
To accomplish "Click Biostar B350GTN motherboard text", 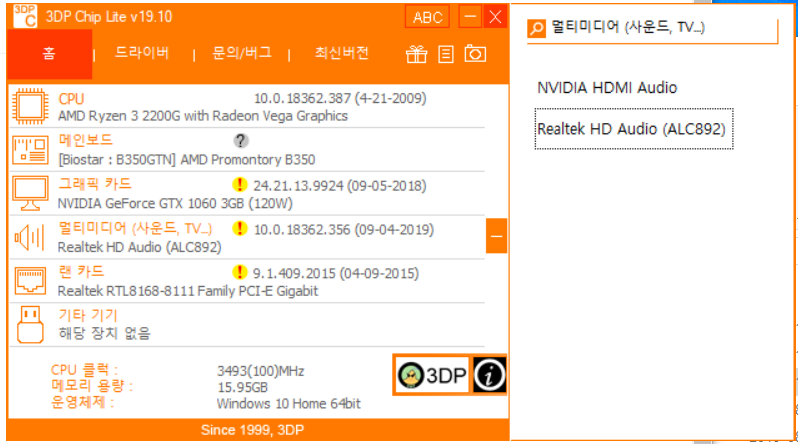I will (187, 160).
